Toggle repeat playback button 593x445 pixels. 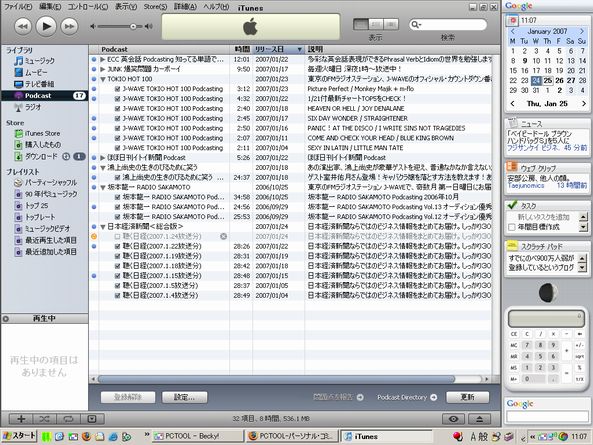68,419
